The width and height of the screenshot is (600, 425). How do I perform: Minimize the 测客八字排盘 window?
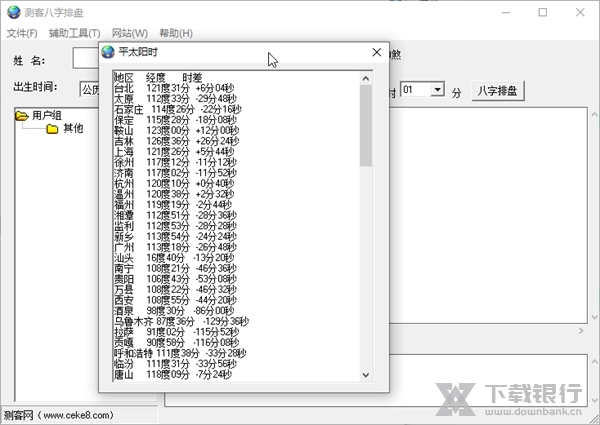pos(506,12)
